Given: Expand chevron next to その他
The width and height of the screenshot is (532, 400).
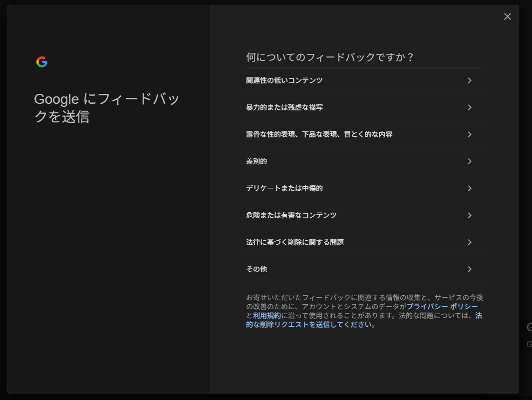Looking at the screenshot, I should pyautogui.click(x=470, y=269).
